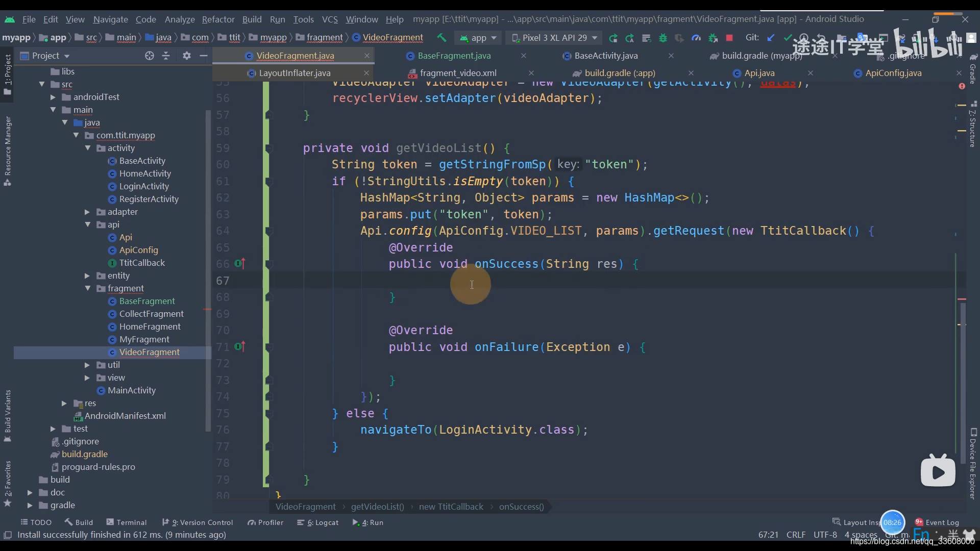
Task: Select LoginActivity in the project tree
Action: coord(143,186)
